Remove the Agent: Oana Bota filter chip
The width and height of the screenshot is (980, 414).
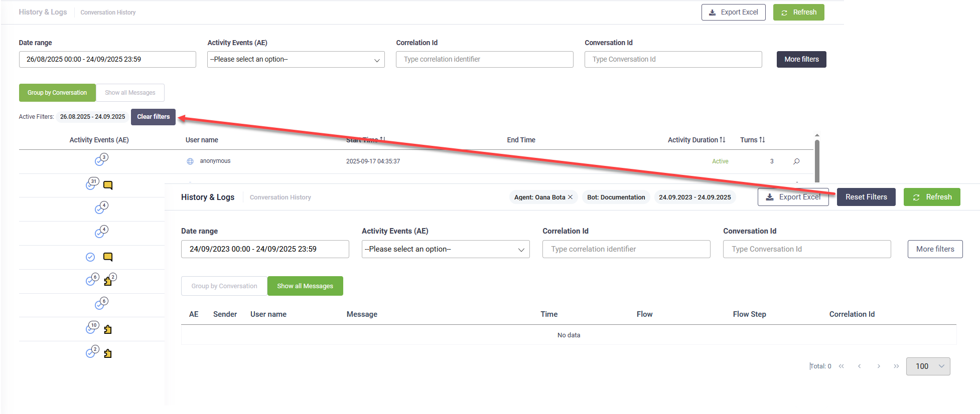tap(570, 197)
